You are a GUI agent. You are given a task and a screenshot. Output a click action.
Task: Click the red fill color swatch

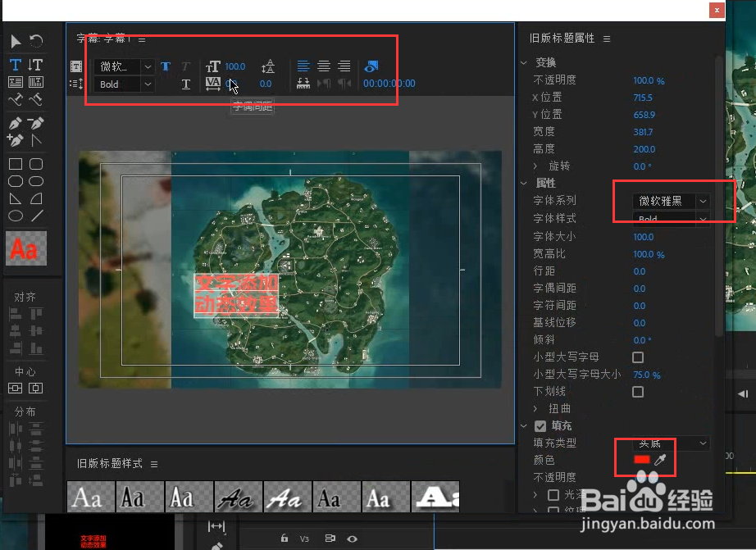coord(642,460)
